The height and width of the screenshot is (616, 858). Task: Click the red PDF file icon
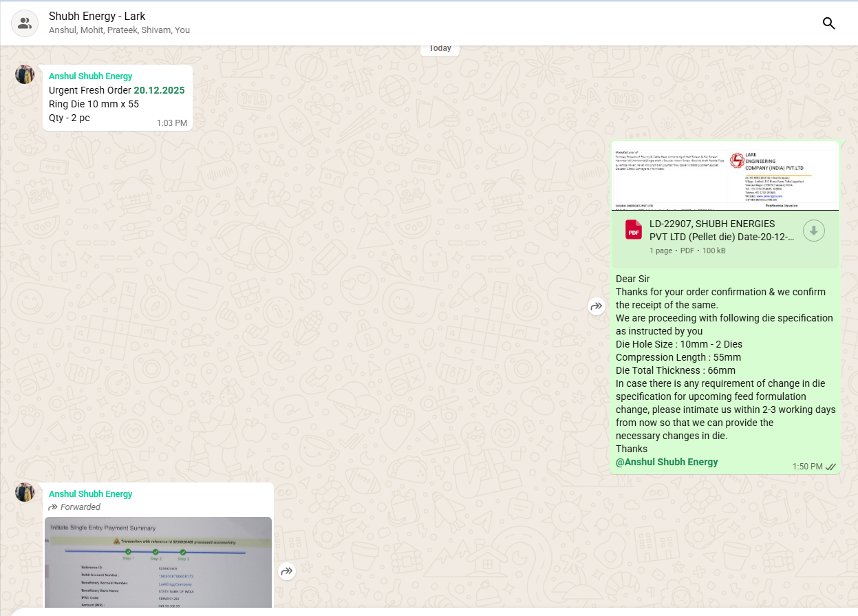633,230
